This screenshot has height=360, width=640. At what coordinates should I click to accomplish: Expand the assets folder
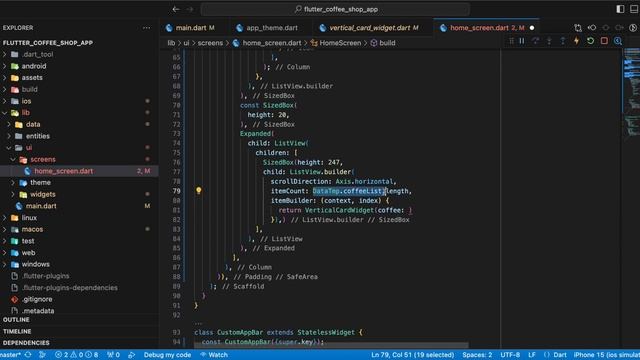click(x=32, y=78)
